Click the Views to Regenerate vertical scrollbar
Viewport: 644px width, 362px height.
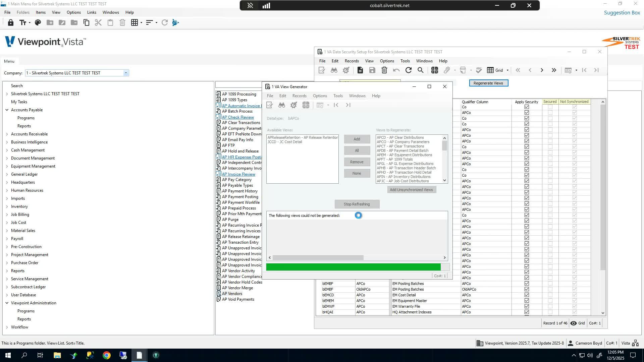pos(445,159)
